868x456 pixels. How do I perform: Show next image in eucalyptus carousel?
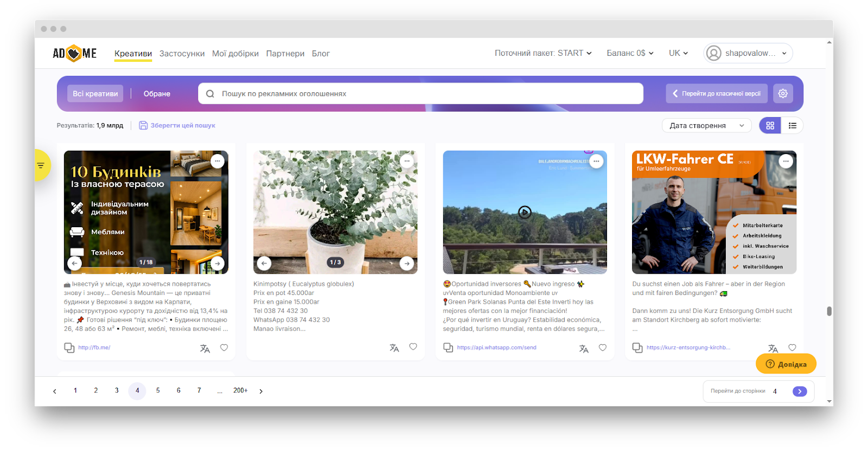407,264
